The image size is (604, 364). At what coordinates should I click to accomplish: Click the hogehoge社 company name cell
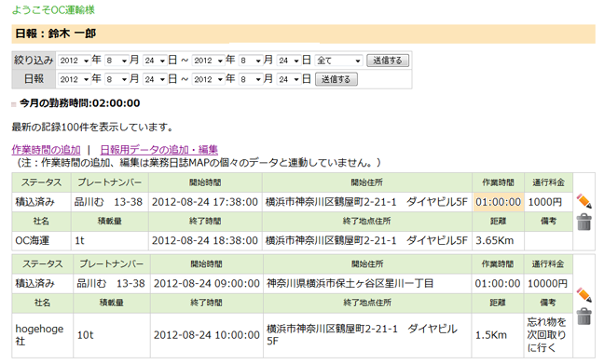(x=42, y=335)
